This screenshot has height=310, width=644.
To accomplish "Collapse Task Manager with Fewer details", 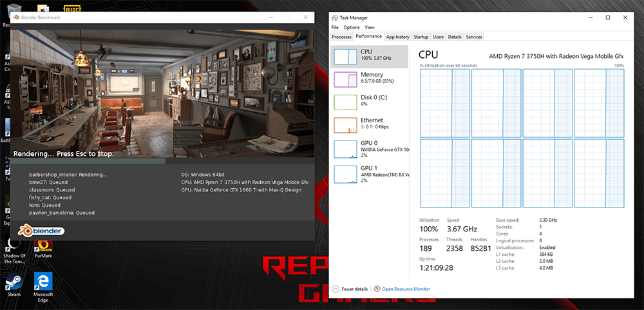I will [350, 289].
